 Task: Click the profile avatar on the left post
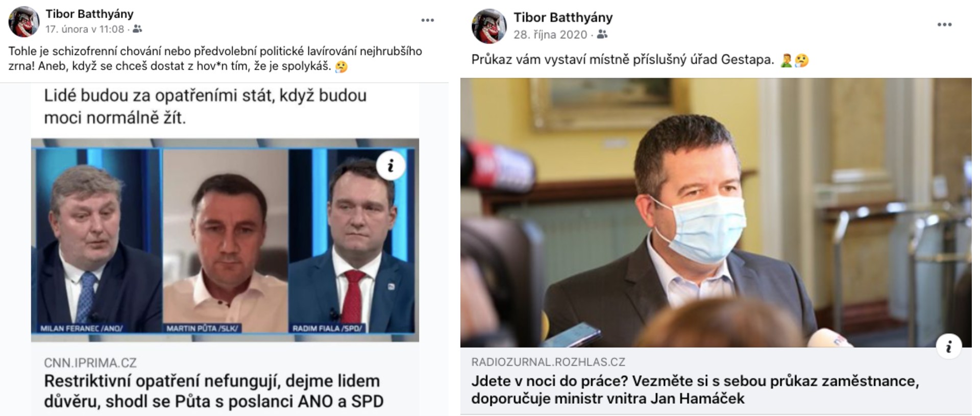[23, 21]
